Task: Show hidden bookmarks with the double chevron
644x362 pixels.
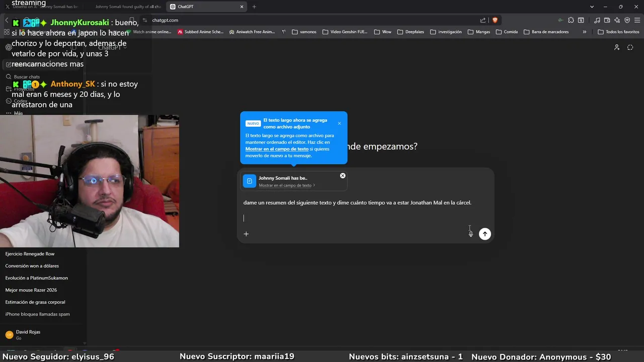Action: click(x=585, y=32)
